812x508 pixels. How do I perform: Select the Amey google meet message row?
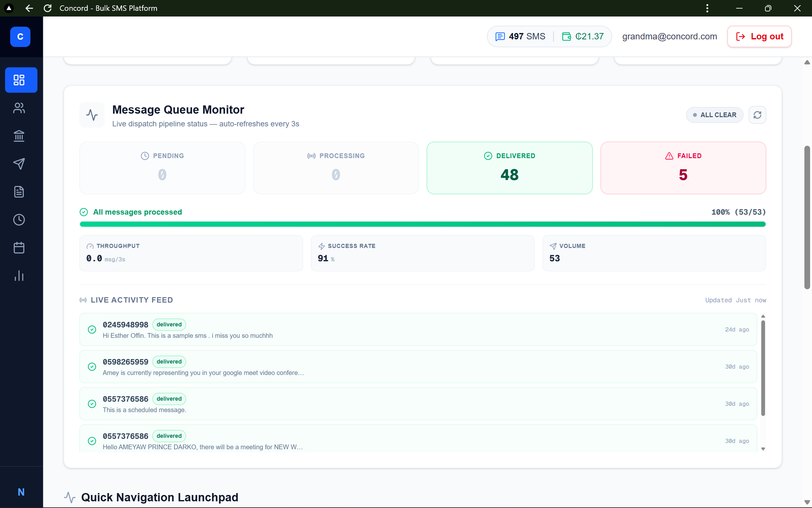(418, 366)
